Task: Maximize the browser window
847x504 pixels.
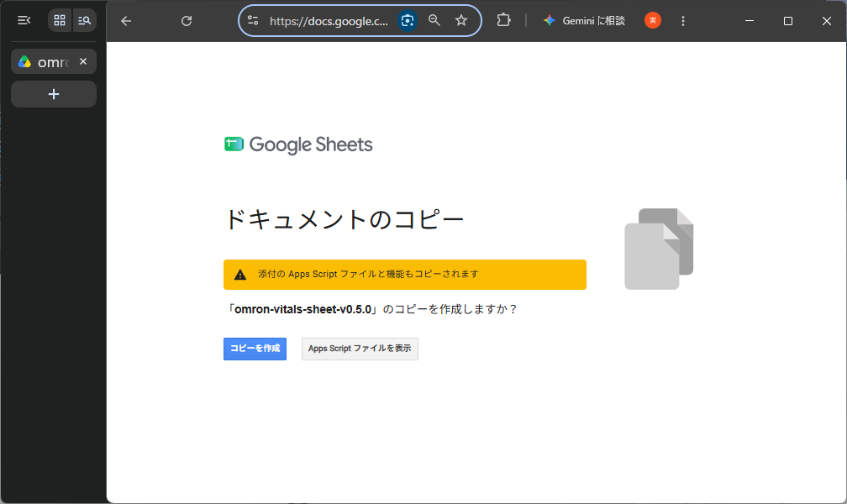Action: click(x=788, y=20)
